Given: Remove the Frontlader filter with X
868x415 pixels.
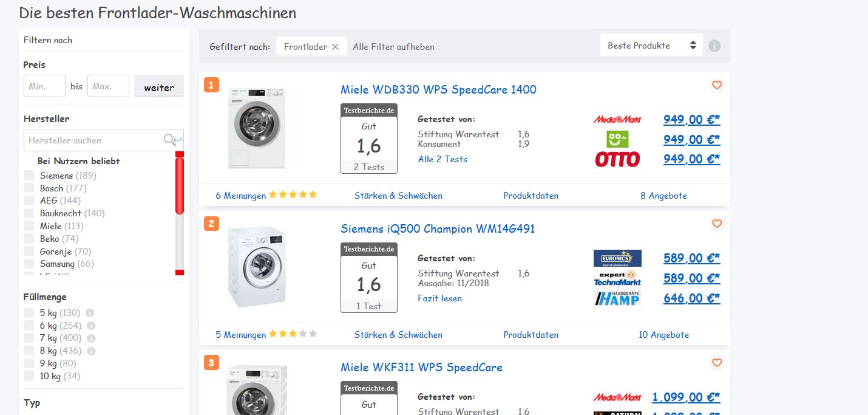Looking at the screenshot, I should 335,47.
